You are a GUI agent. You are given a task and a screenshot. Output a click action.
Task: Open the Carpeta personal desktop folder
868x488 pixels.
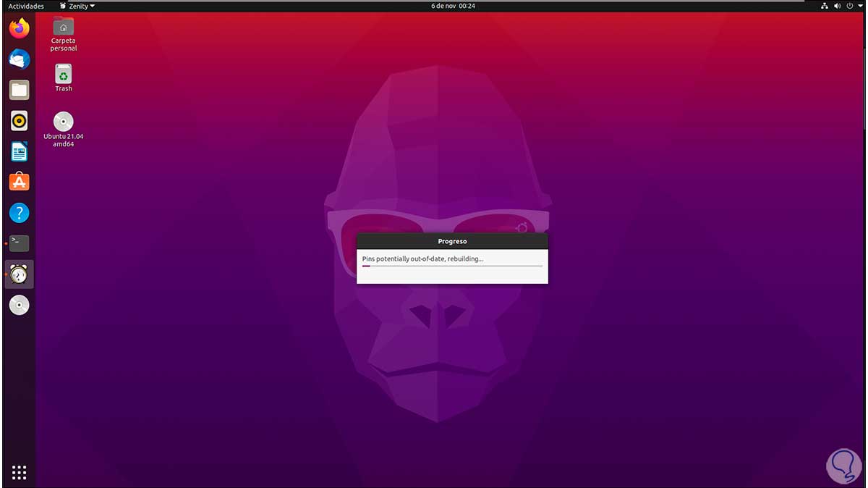(x=64, y=34)
